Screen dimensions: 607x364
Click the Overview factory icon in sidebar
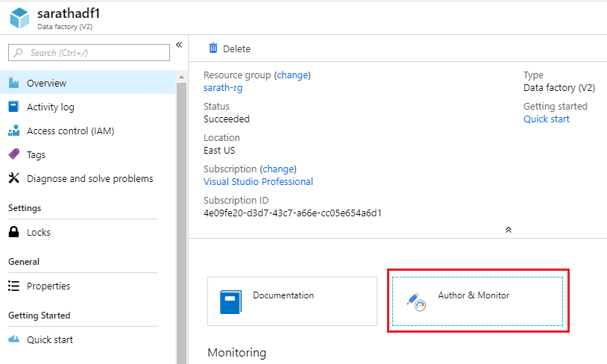tap(14, 83)
